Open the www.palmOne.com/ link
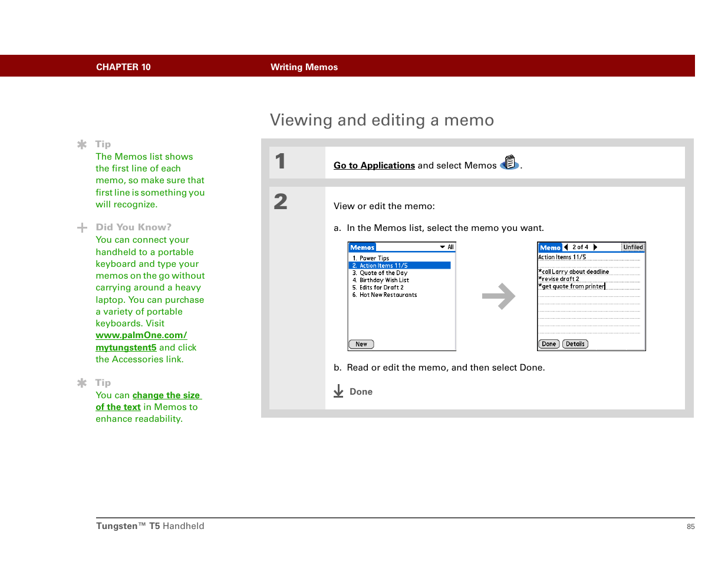728x562 pixels. coord(141,335)
